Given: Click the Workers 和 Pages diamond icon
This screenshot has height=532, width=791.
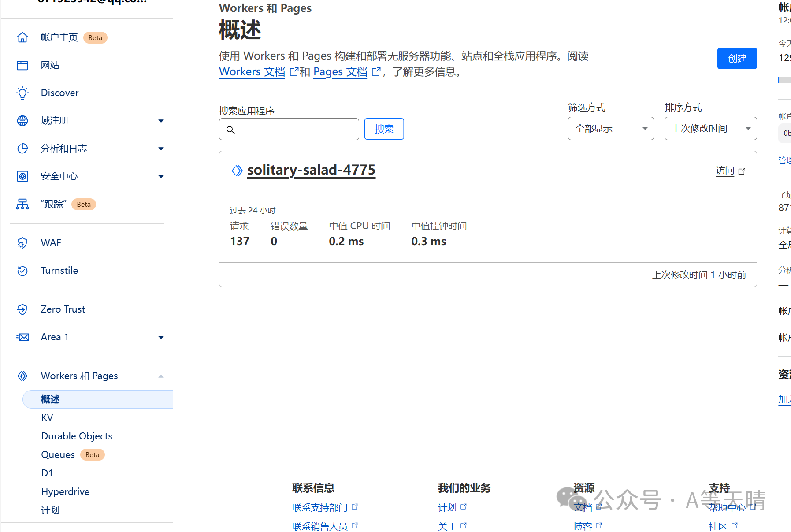Looking at the screenshot, I should 22,376.
